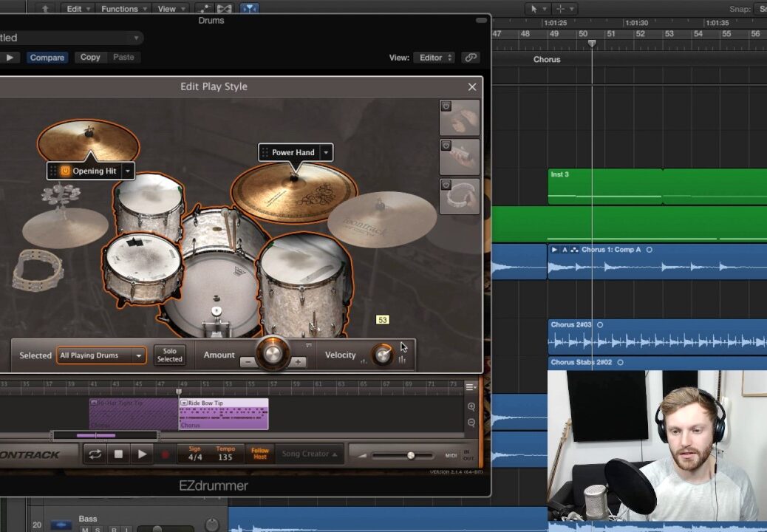This screenshot has width=767, height=532.
Task: Toggle the highlighted Catch Playhead icon
Action: (x=250, y=9)
